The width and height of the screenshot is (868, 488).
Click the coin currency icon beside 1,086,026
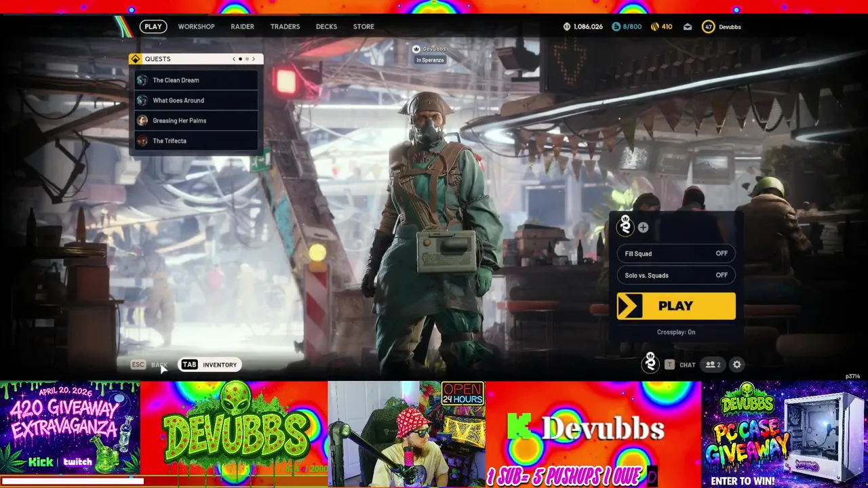567,26
